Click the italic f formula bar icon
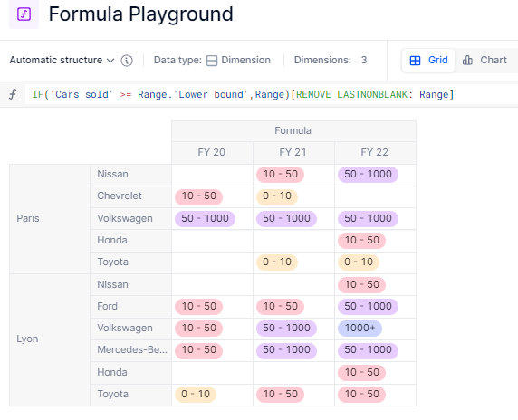The width and height of the screenshot is (518, 420). (x=13, y=94)
